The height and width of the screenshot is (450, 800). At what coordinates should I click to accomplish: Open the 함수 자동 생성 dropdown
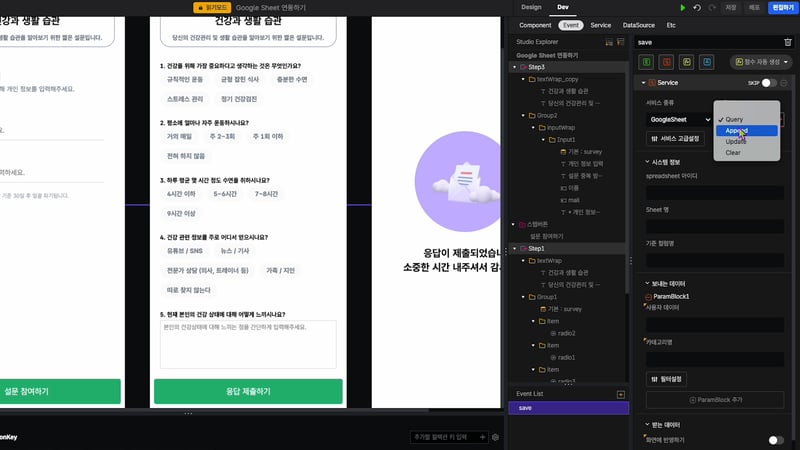click(x=760, y=62)
